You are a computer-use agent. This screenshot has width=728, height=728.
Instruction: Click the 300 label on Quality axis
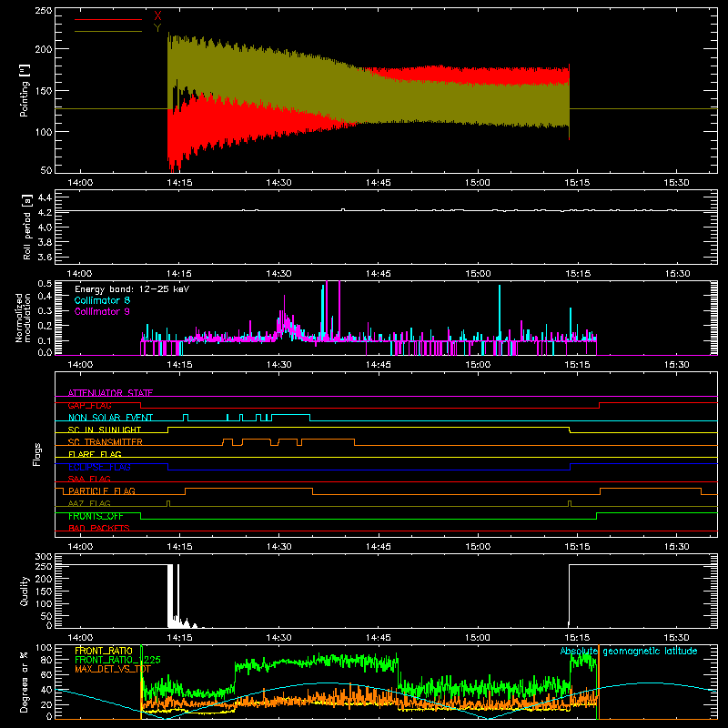[44, 557]
